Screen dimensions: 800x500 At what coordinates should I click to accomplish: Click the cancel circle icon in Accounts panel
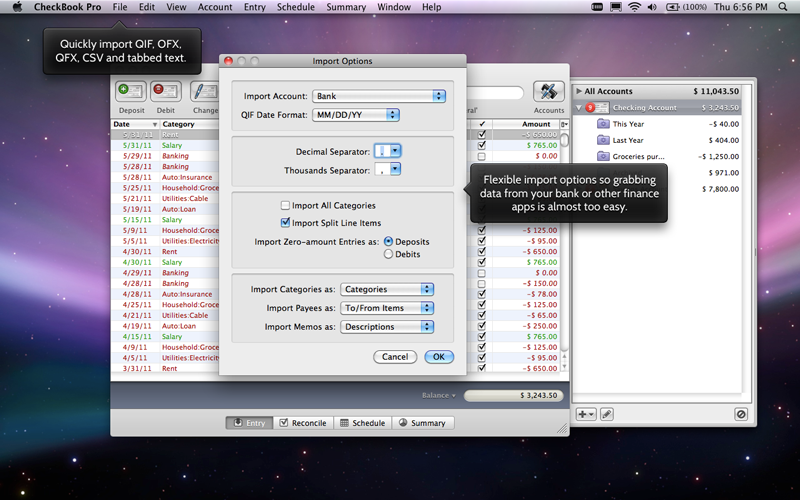[741, 414]
